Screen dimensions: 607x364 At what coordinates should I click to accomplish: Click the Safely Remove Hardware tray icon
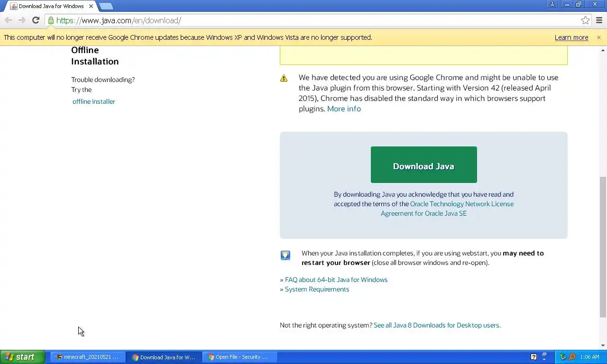pyautogui.click(x=563, y=357)
